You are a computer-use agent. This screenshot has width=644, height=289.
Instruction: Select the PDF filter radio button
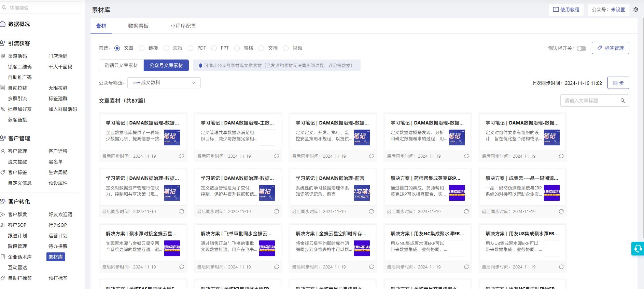(191, 48)
